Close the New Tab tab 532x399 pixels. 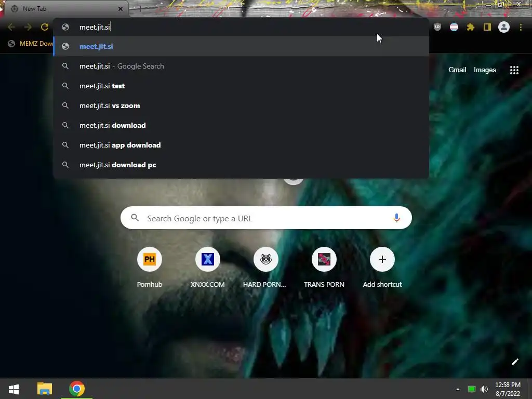pos(121,9)
